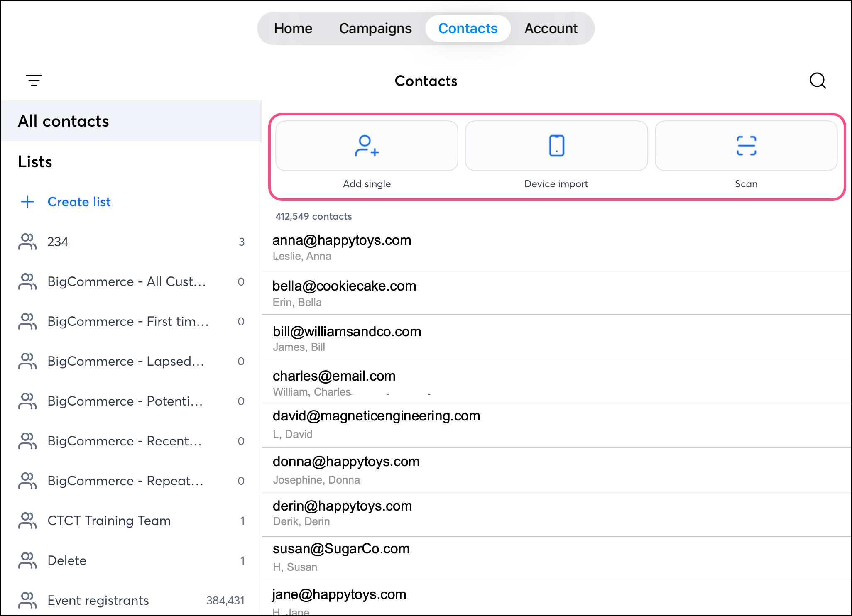Click the Create list link
This screenshot has width=852, height=616.
click(x=79, y=202)
